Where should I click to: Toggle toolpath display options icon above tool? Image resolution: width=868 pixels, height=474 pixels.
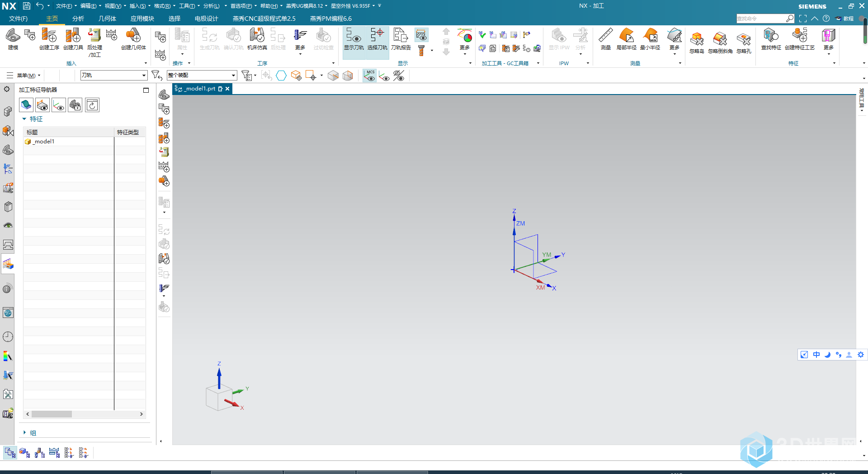[x=421, y=35]
